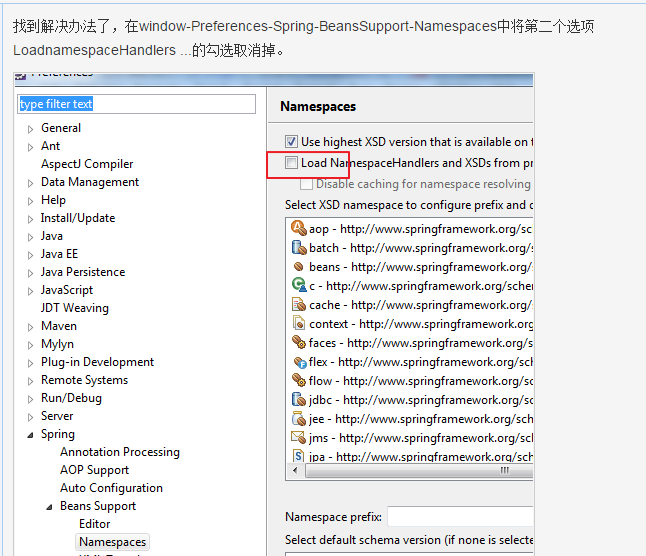
Task: Select Editor under Beans Support
Action: coord(95,524)
